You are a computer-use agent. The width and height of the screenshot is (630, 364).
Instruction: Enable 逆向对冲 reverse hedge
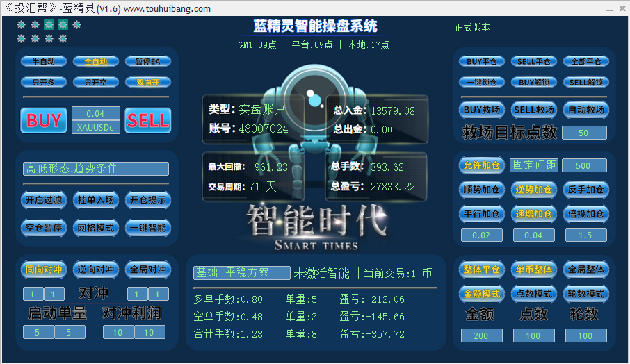[96, 270]
